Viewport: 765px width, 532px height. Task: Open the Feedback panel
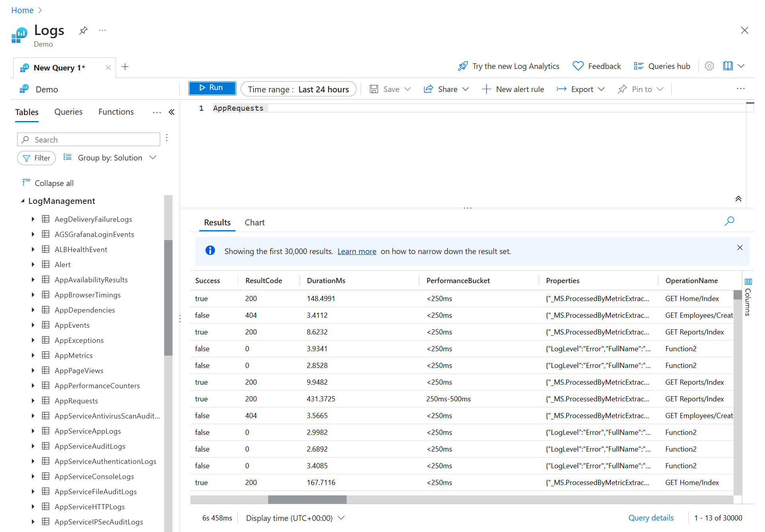596,66
